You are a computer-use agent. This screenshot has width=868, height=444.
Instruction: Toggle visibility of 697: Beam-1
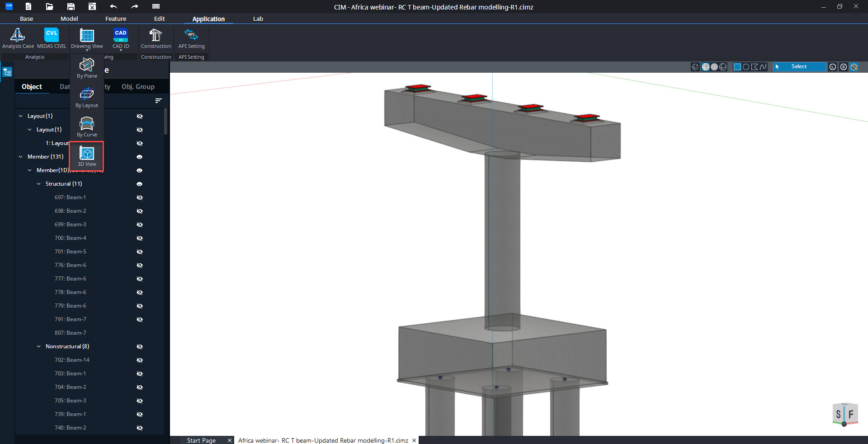pos(140,197)
